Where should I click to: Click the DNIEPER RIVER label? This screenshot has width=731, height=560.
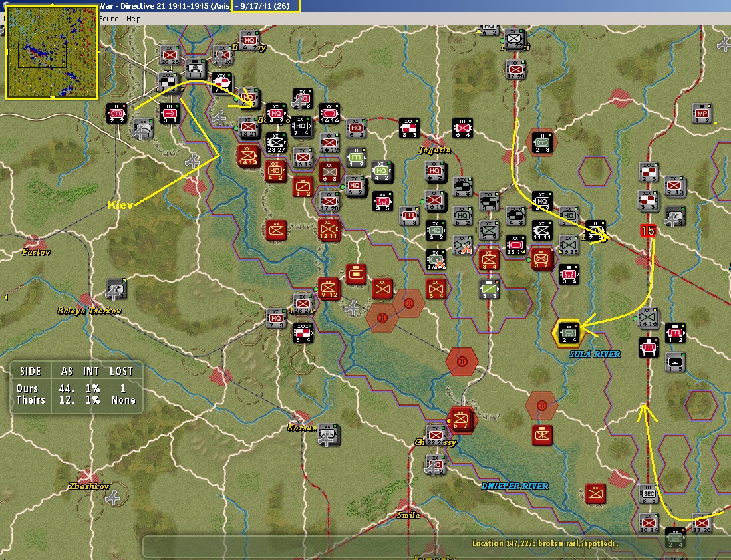click(x=515, y=486)
